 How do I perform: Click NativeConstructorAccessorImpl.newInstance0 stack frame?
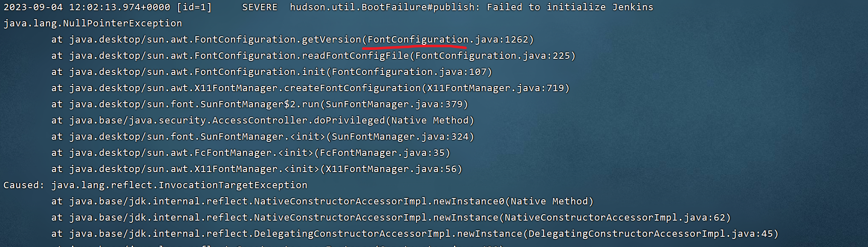click(x=322, y=201)
